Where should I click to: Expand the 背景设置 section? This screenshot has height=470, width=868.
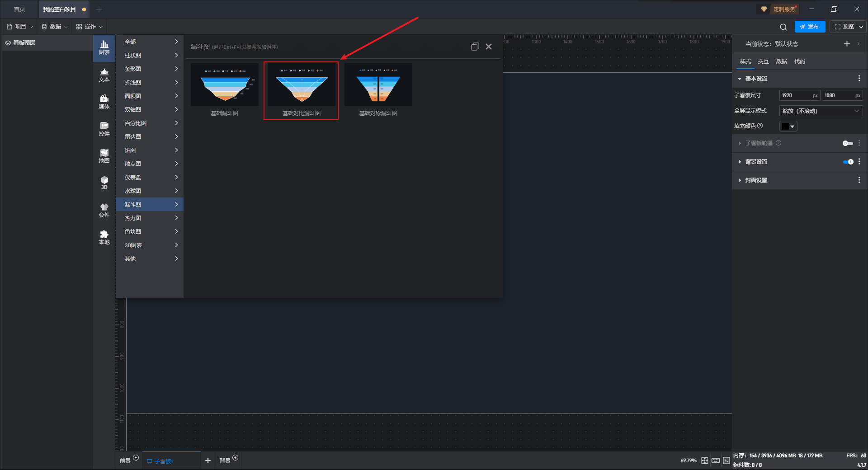[x=740, y=162]
